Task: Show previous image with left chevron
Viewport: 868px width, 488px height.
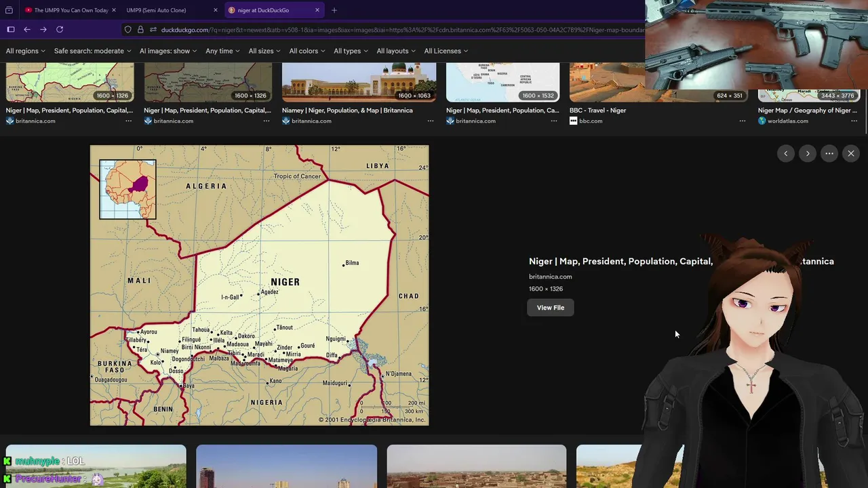Action: click(x=786, y=153)
